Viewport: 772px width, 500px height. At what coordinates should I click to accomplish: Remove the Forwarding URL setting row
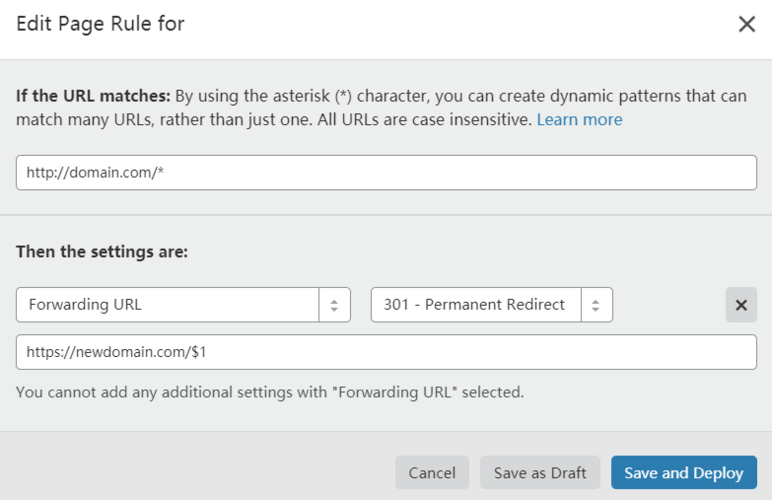(741, 305)
